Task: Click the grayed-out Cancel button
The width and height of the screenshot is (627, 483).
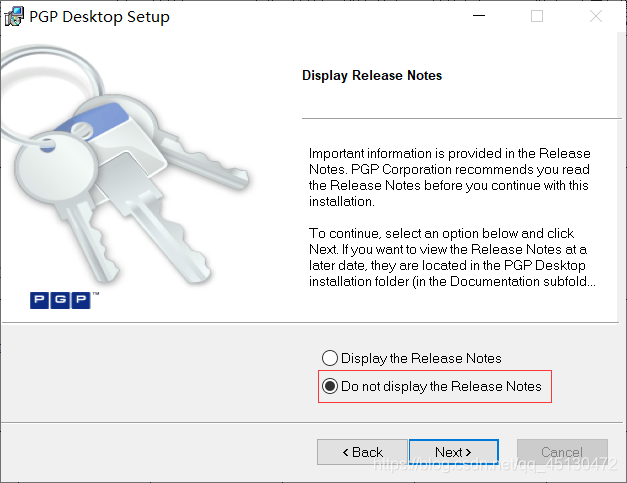Action: tap(562, 452)
